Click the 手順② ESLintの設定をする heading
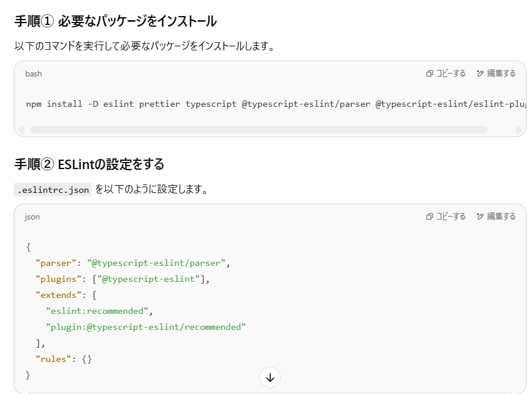The height and width of the screenshot is (394, 532). click(x=89, y=164)
